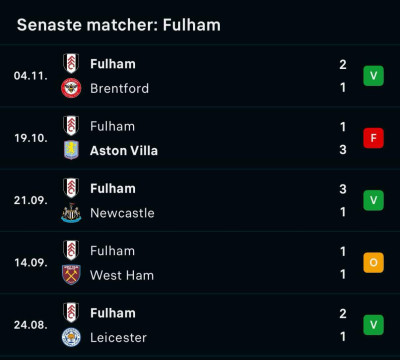This screenshot has height=360, width=400.
Task: Click Fulham crest in 04.11. match
Action: 71,63
